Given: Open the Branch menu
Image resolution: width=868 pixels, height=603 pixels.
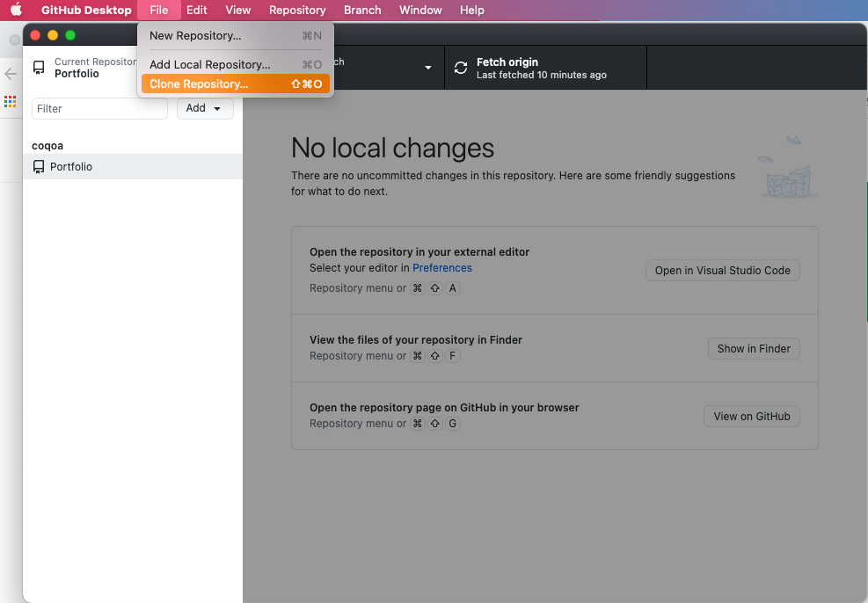Looking at the screenshot, I should pyautogui.click(x=362, y=10).
